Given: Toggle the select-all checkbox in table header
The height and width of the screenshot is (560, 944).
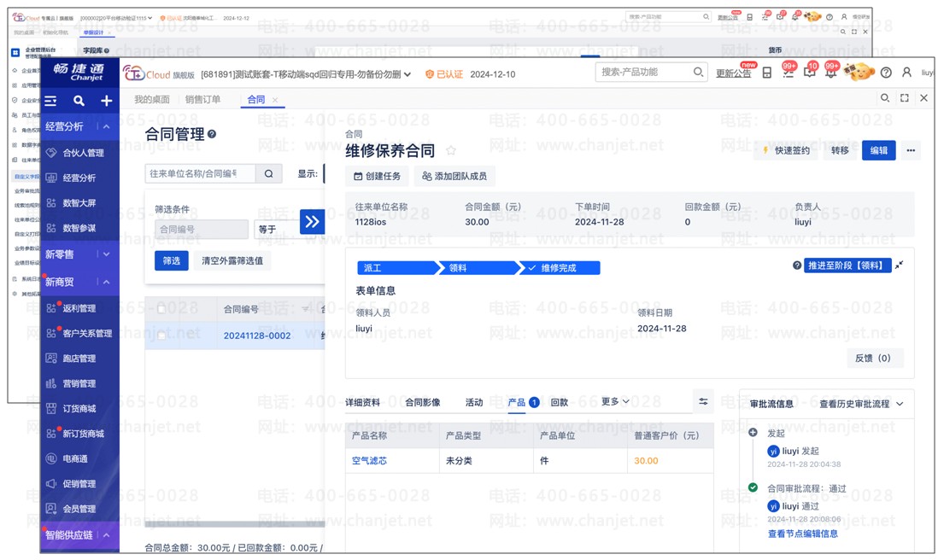Looking at the screenshot, I should click(161, 309).
